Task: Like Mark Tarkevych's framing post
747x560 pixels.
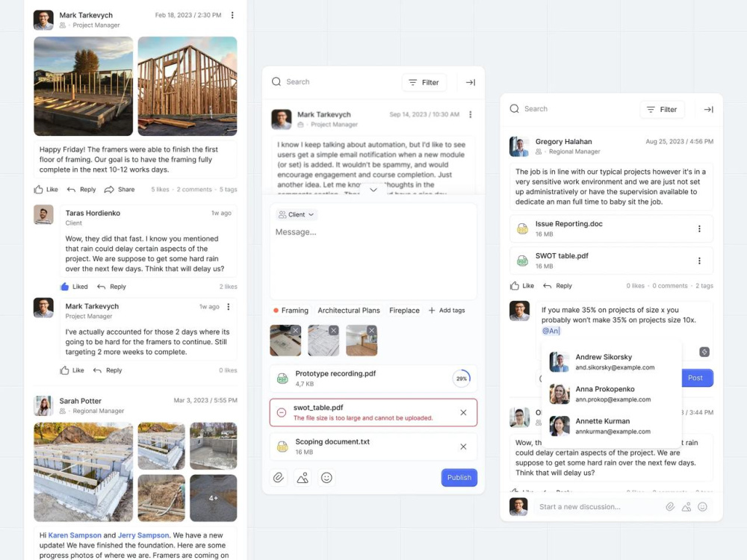Action: (x=46, y=190)
